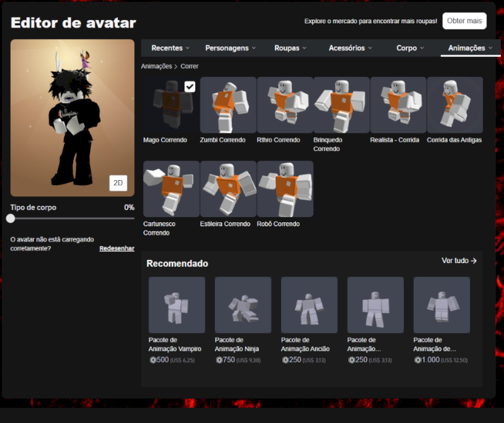Expand the Roupas dropdown tab
Screen dimensions: 504x423
(x=290, y=48)
